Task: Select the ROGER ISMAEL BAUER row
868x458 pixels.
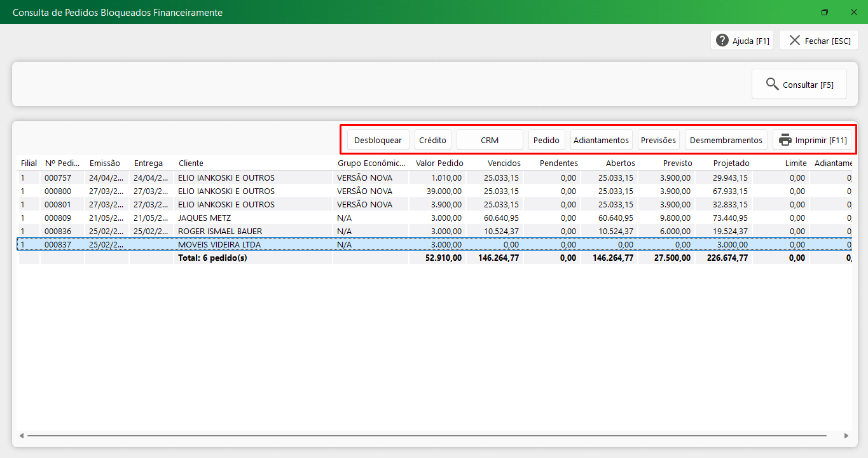Action: 219,232
